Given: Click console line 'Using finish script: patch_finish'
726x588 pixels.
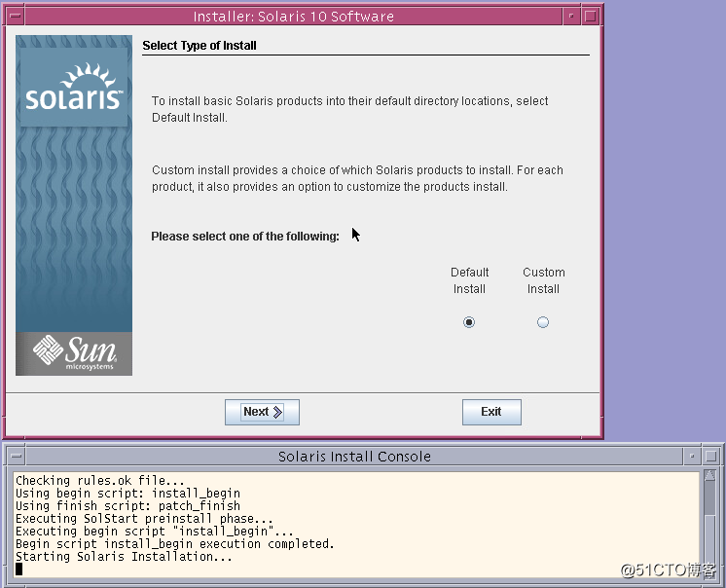Looking at the screenshot, I should [x=127, y=505].
